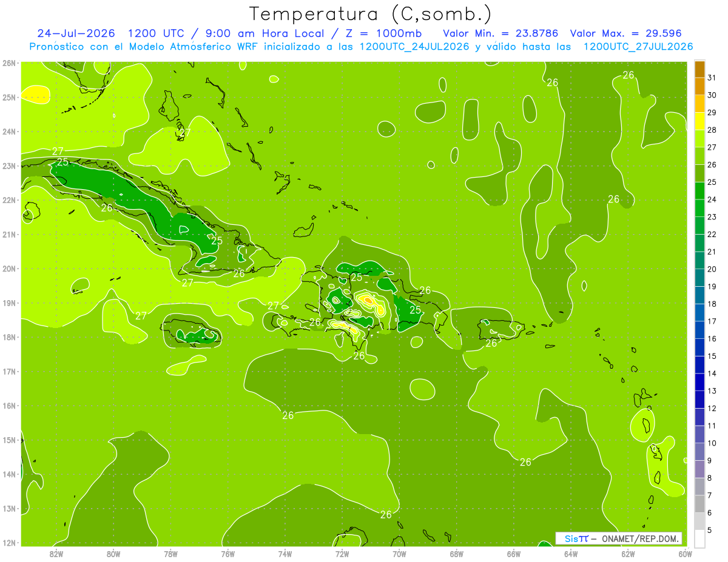This screenshot has width=728, height=562.
Task: Click the "72W" longitude axis label
Action: [x=342, y=553]
